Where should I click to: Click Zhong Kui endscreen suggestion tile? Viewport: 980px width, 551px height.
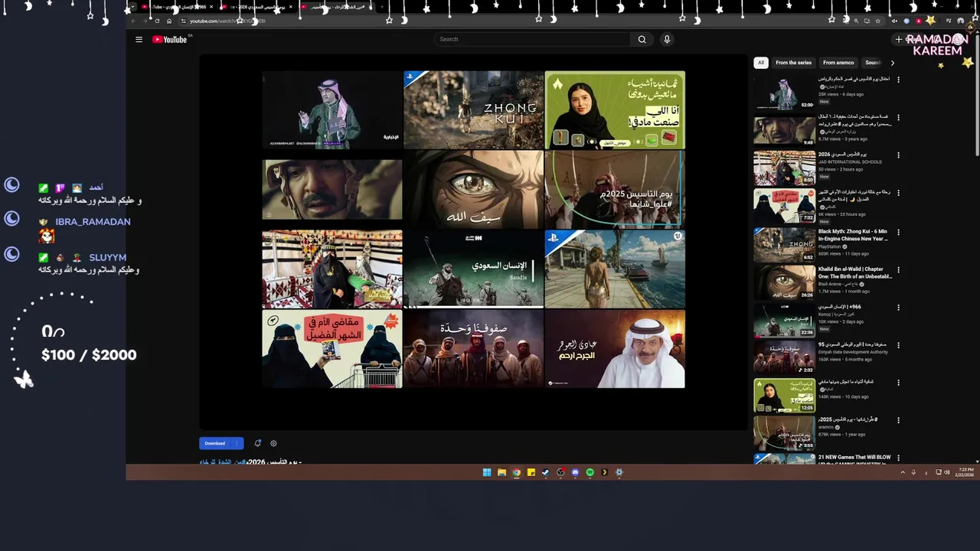coord(473,110)
